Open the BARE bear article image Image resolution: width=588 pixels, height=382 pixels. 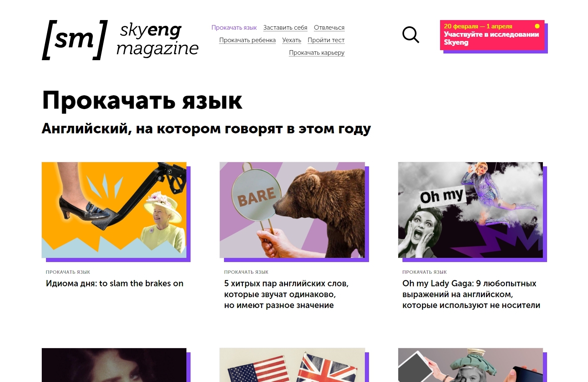pyautogui.click(x=292, y=210)
